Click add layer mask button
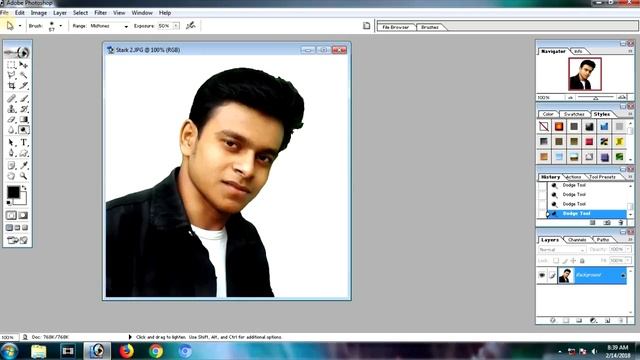 (566, 321)
